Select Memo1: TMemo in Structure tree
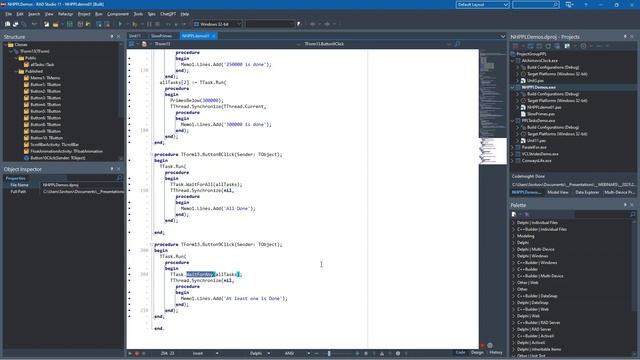Image resolution: width=640 pixels, height=360 pixels. click(45, 78)
